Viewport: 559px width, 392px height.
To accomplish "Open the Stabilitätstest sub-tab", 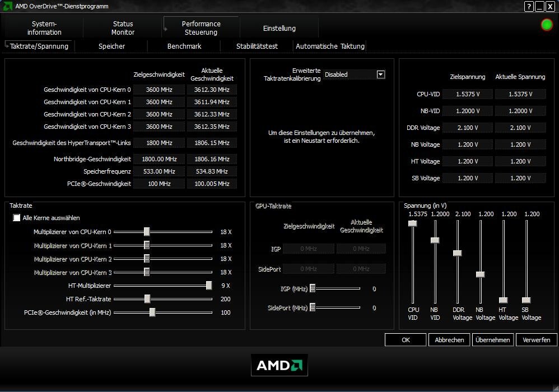I will click(x=257, y=46).
